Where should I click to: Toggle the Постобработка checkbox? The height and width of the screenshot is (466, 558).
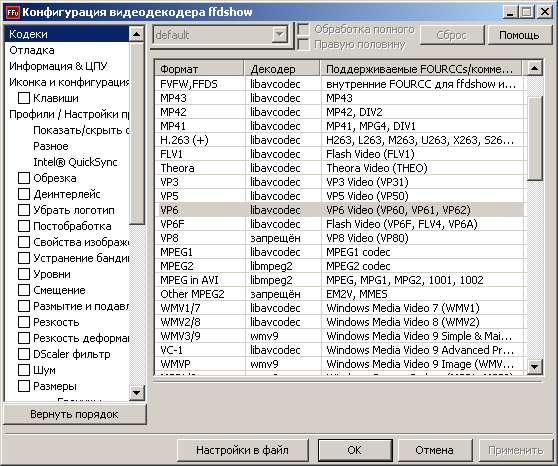click(x=24, y=226)
